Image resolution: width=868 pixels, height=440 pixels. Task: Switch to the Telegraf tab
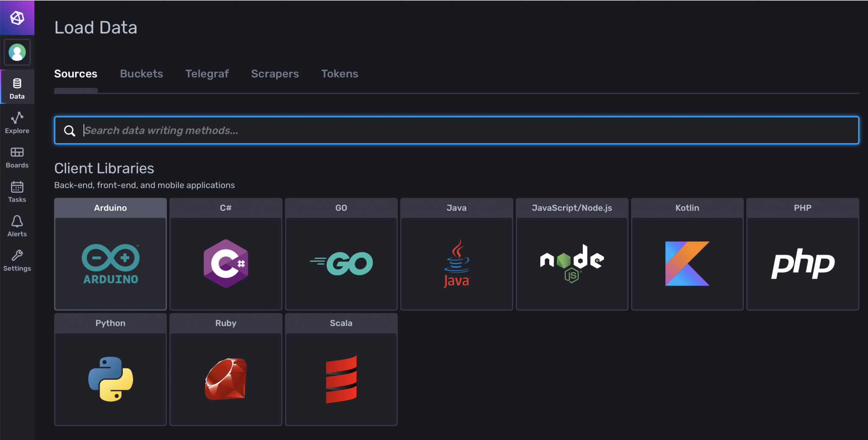point(207,74)
